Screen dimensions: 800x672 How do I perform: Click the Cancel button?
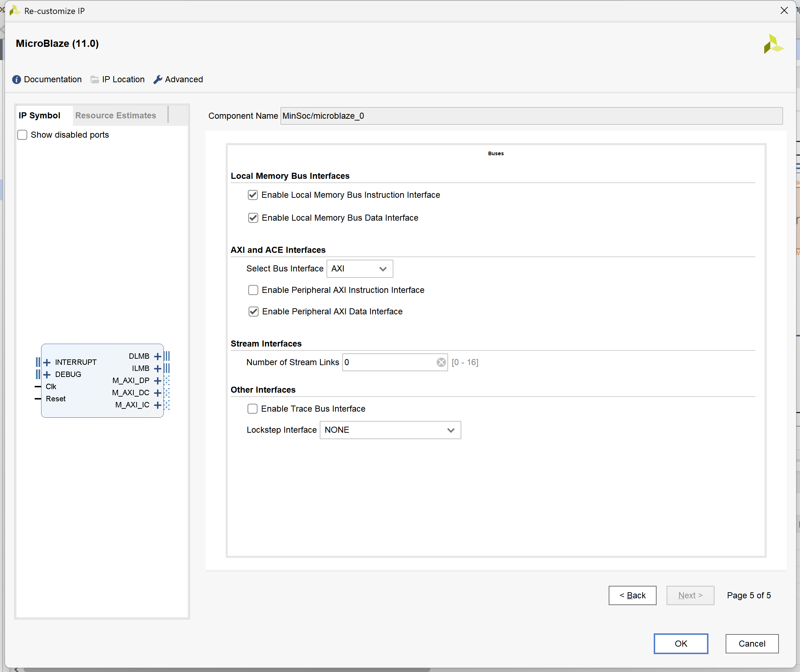coord(752,644)
